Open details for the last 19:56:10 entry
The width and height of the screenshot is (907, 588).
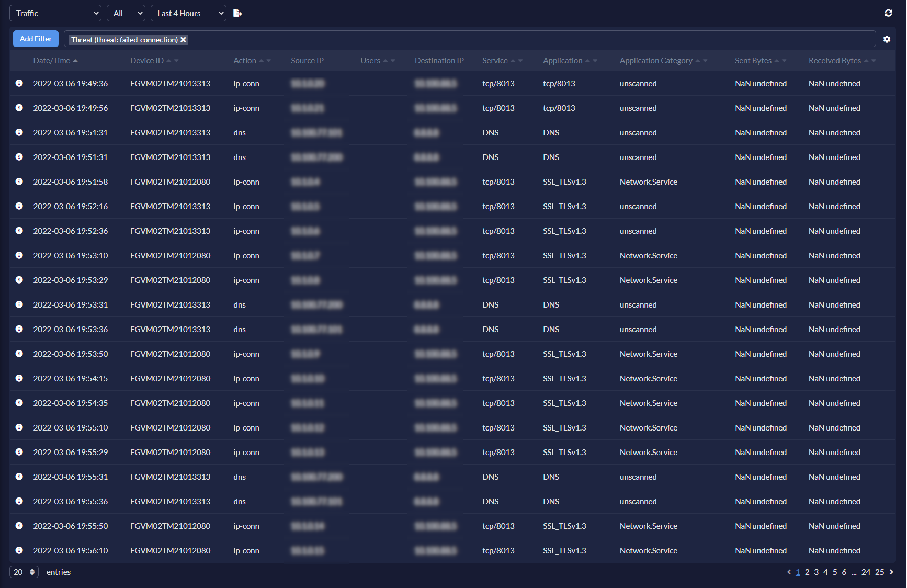click(19, 550)
